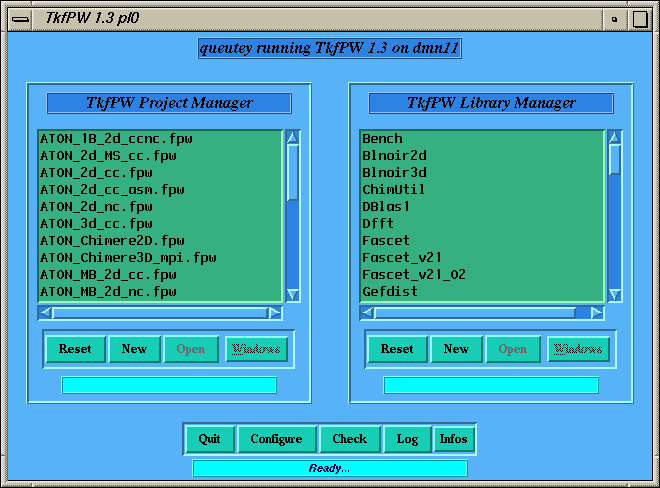The image size is (660, 488).
Task: Select the Bench library
Action: [x=482, y=139]
